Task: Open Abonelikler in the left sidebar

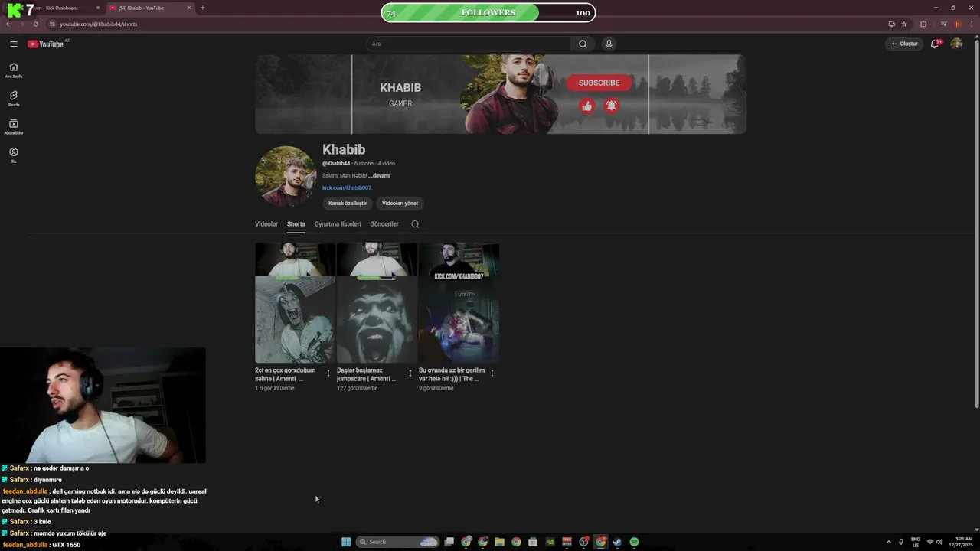Action: [x=13, y=126]
